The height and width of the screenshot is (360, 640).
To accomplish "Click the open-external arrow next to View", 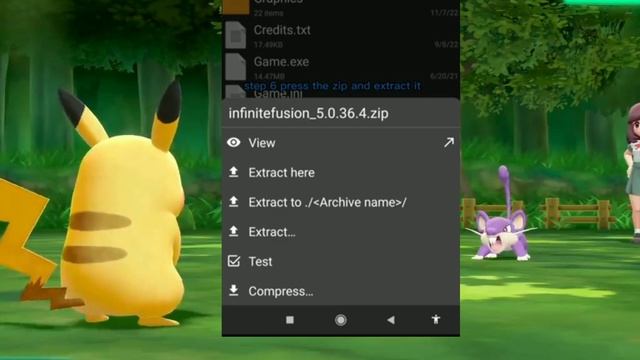I will pos(449,142).
